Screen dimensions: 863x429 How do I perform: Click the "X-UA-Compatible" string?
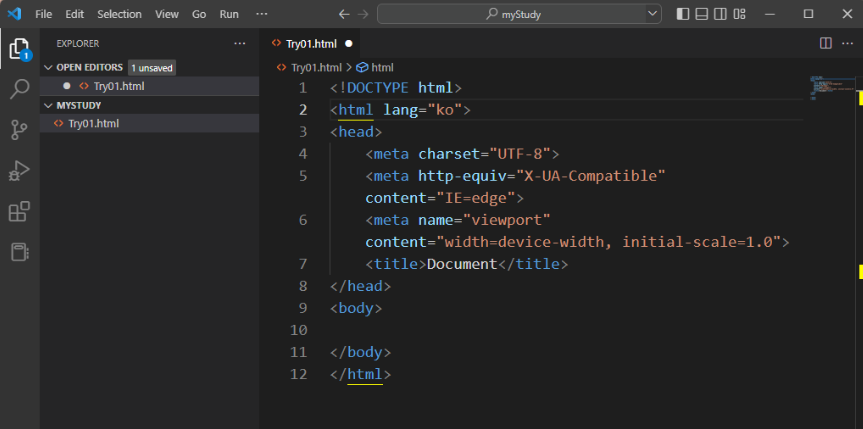[x=591, y=176]
